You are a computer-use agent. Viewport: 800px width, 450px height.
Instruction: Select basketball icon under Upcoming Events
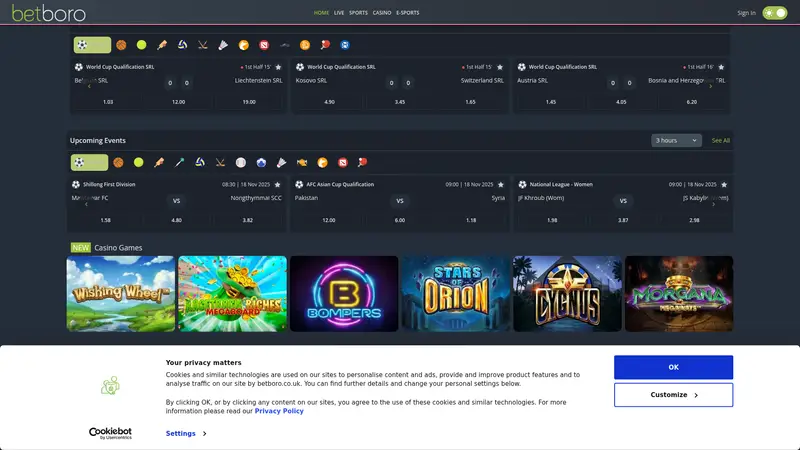tap(118, 162)
